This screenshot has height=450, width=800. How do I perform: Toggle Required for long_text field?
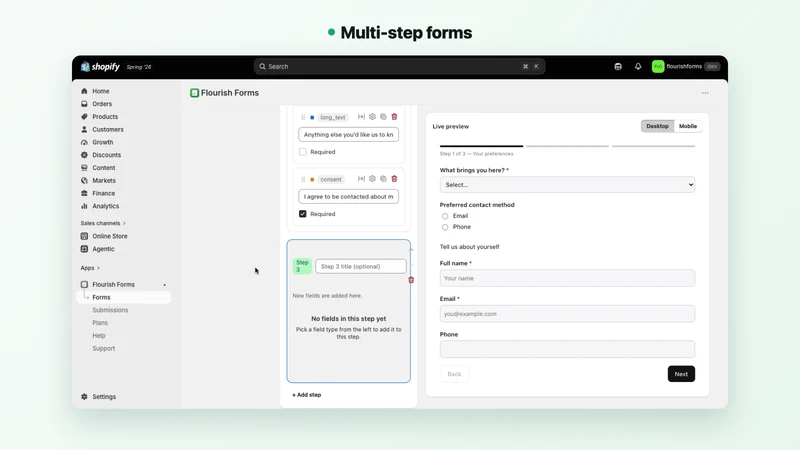click(303, 152)
